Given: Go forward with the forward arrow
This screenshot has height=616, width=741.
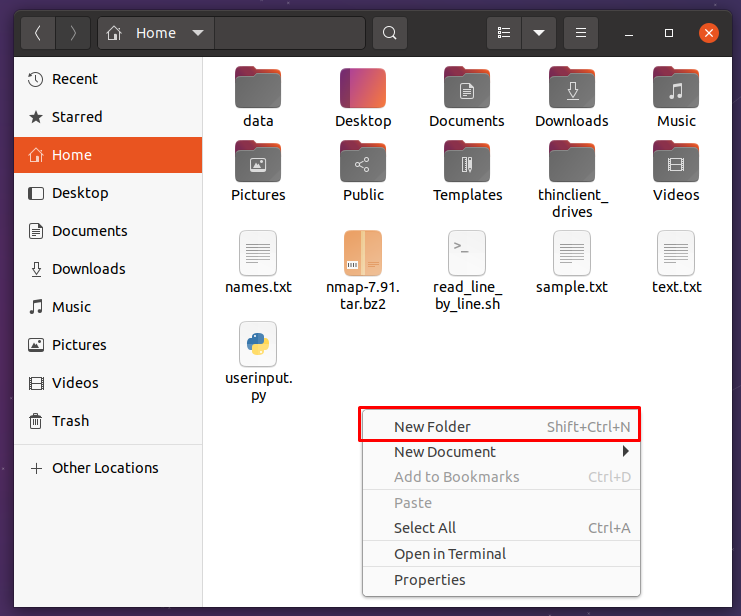Looking at the screenshot, I should point(73,33).
